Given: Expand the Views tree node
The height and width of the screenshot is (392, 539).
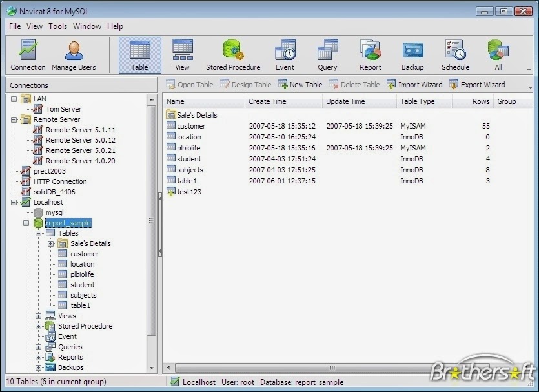Looking at the screenshot, I should pyautogui.click(x=39, y=316).
